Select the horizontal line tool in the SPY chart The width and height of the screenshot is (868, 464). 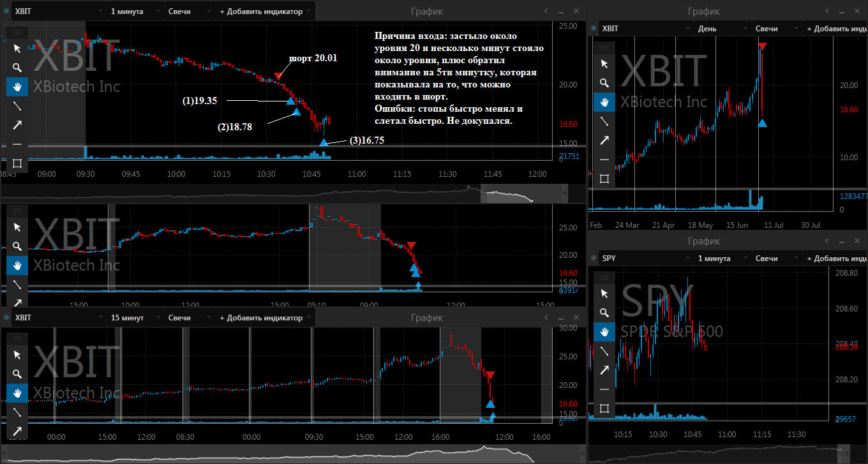coord(604,389)
